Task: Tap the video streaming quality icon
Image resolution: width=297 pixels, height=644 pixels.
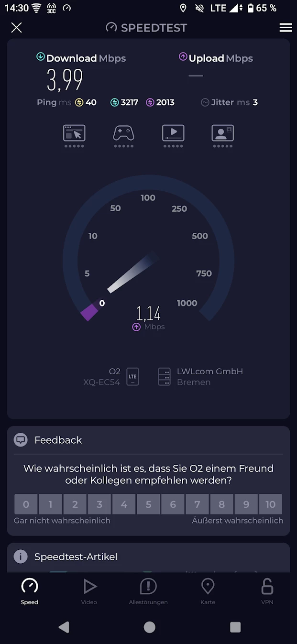Action: 173,133
